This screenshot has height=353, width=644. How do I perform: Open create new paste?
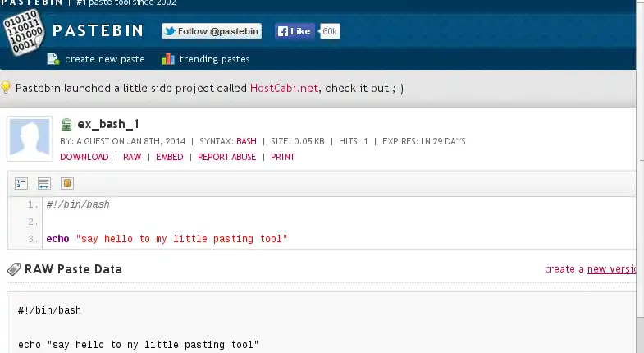[105, 59]
